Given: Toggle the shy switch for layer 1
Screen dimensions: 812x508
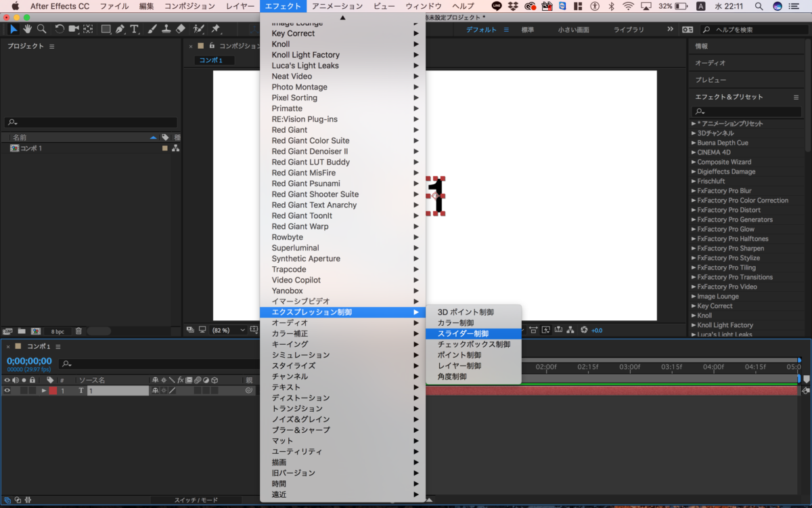Looking at the screenshot, I should coord(156,391).
